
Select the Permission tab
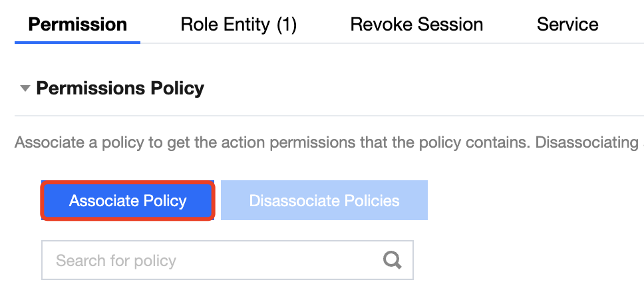click(78, 25)
